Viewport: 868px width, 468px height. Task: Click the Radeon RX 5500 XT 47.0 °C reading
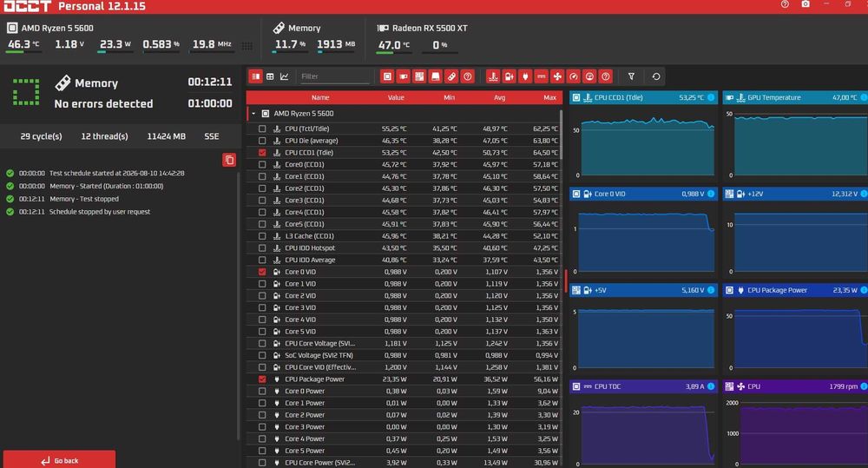click(x=393, y=45)
